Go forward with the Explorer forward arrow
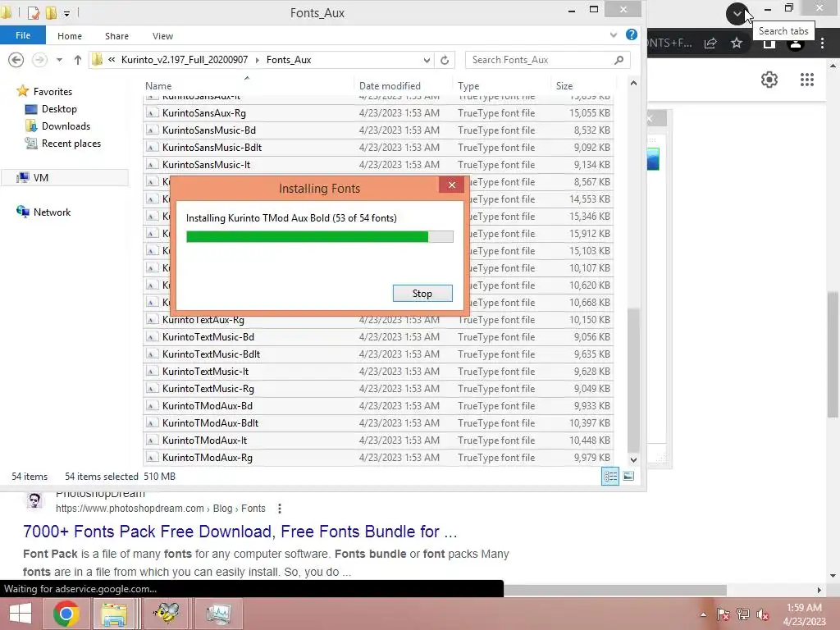The height and width of the screenshot is (630, 840). (39, 59)
